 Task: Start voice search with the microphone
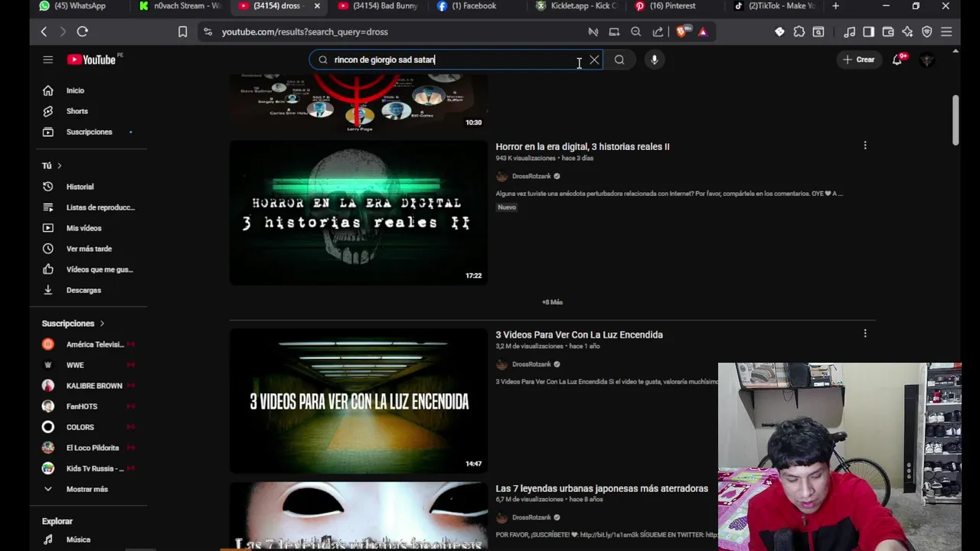[x=654, y=60]
